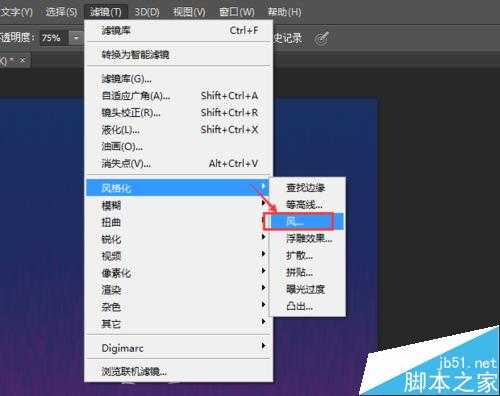Click the airbrush-style icon in options bar
The width and height of the screenshot is (500, 396).
point(321,38)
